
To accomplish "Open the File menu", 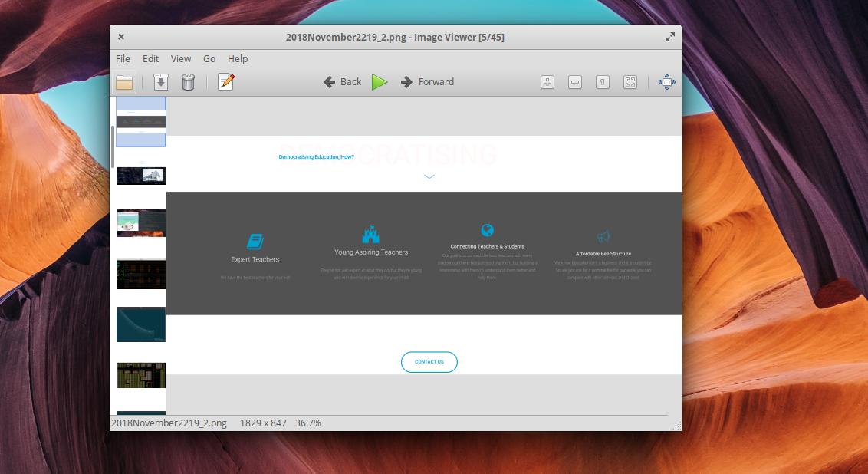I will point(122,58).
